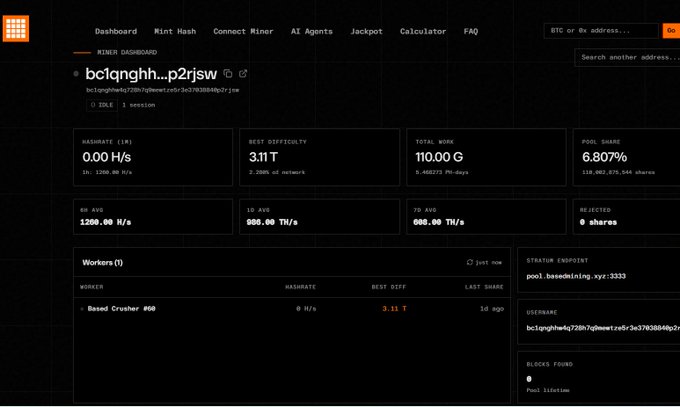Sort by the BEST DIFF column header

tap(389, 287)
